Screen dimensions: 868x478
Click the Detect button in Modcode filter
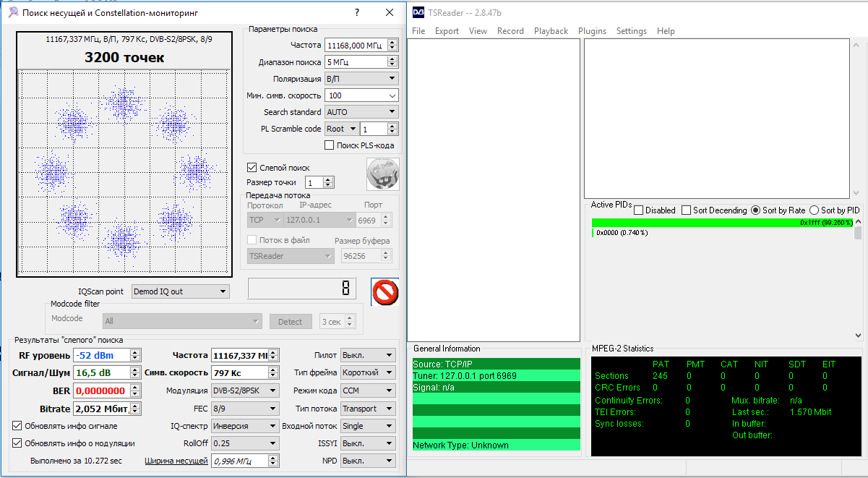click(x=291, y=322)
